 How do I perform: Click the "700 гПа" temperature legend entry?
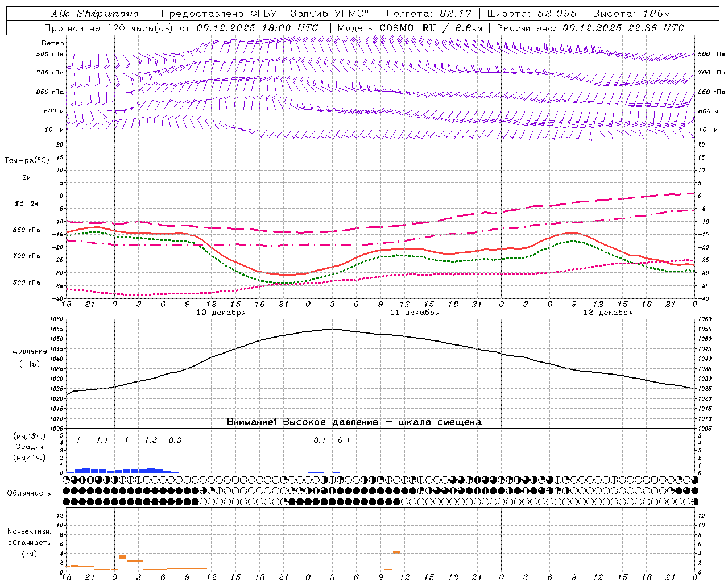click(27, 256)
